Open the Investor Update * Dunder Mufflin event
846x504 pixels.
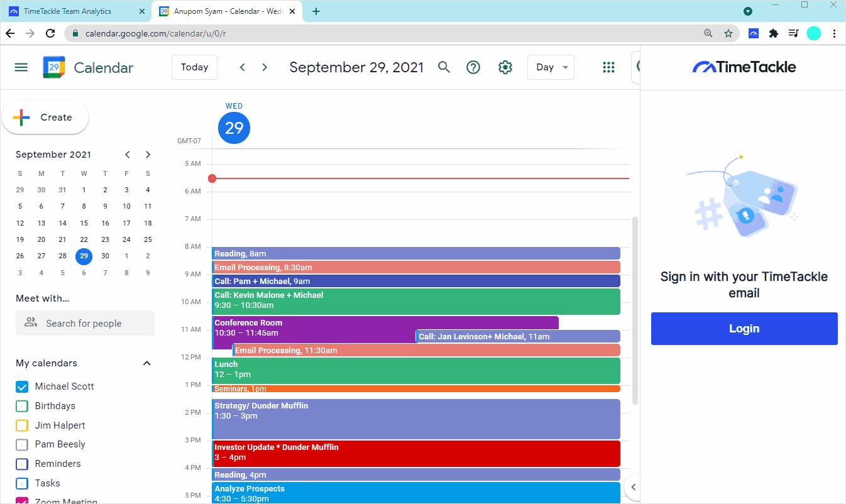click(416, 454)
